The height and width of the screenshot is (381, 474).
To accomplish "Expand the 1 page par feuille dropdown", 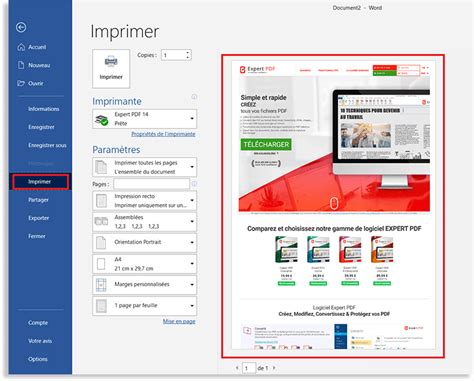I will [x=144, y=306].
